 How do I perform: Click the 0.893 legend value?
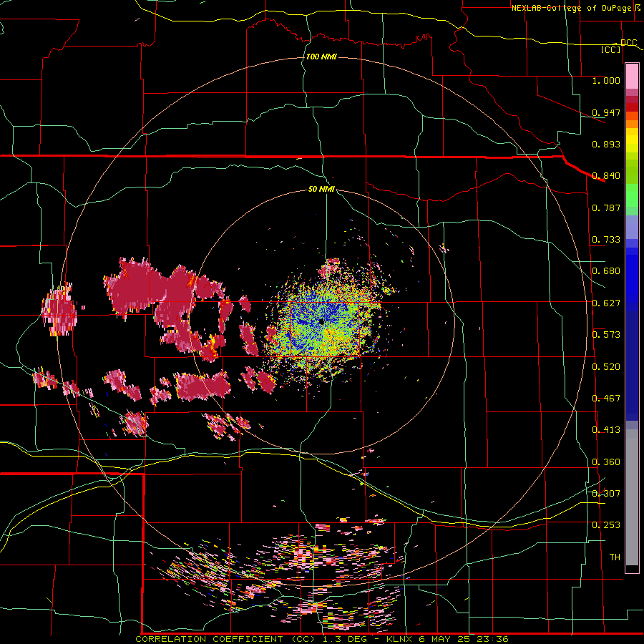coord(606,144)
